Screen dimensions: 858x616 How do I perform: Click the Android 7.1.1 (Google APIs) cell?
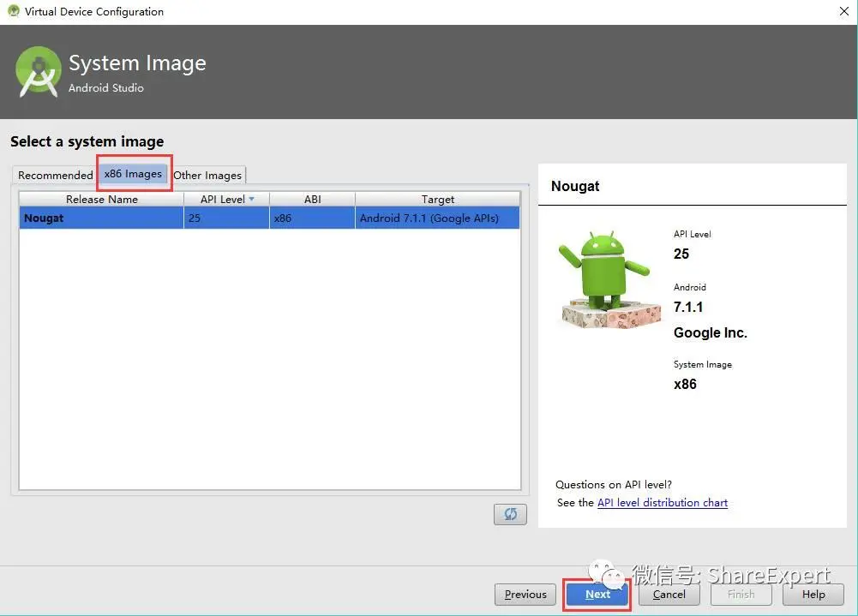(x=438, y=218)
